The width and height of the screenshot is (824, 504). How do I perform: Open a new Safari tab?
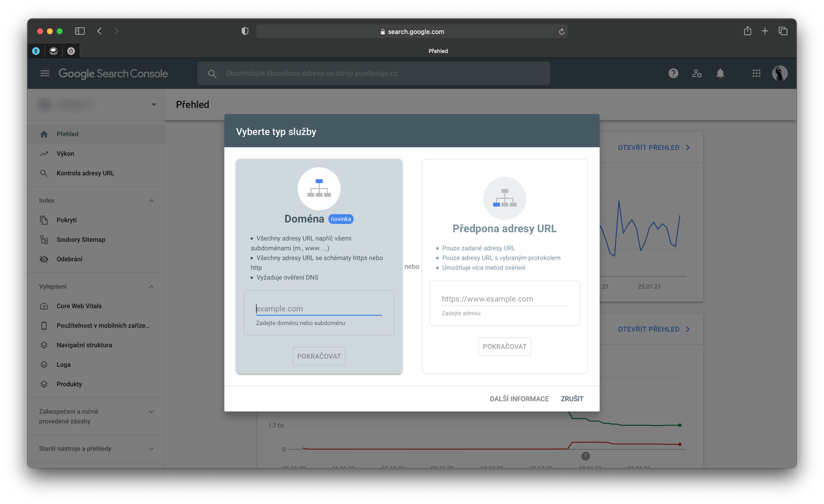765,31
